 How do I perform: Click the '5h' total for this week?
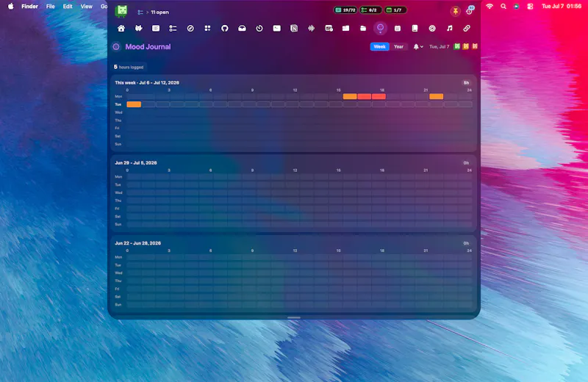[x=466, y=82]
